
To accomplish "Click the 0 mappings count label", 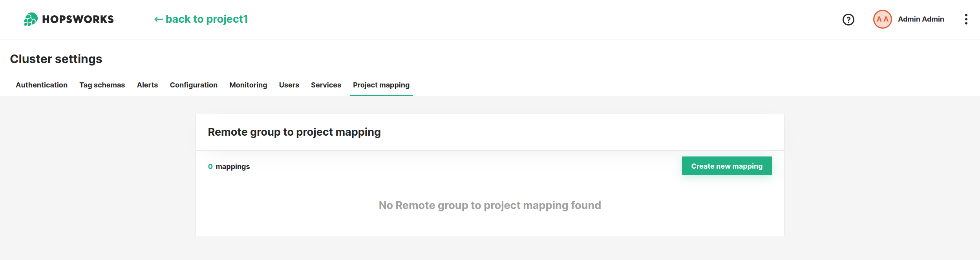I will click(229, 167).
